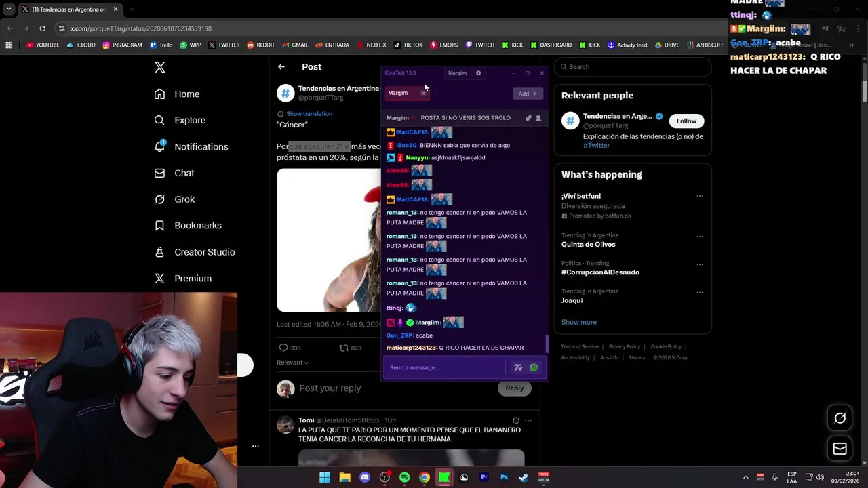Image resolution: width=868 pixels, height=488 pixels.
Task: Open X home via the X logo
Action: tap(160, 67)
